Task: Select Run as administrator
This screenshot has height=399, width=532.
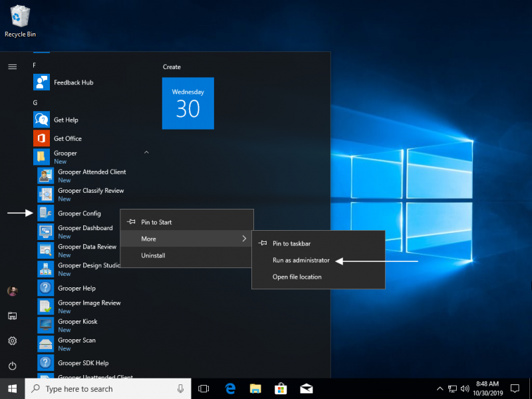Action: click(x=301, y=261)
